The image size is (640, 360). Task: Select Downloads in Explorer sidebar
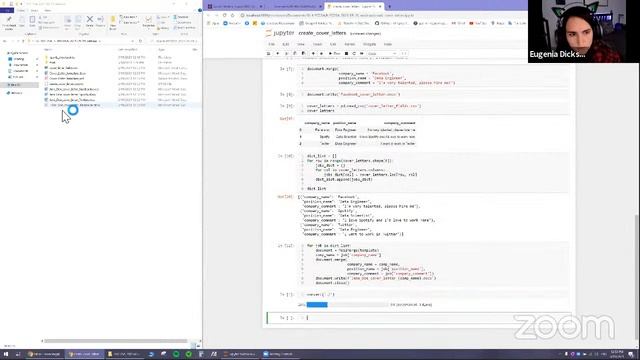[x=18, y=65]
